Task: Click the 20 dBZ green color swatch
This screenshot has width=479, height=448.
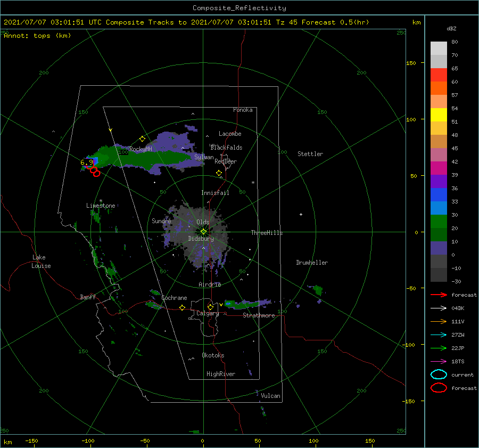Action: (x=439, y=222)
